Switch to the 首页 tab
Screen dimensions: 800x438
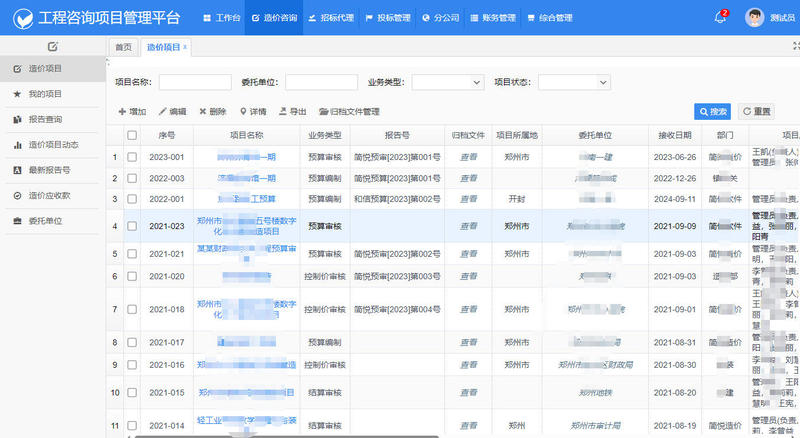click(123, 47)
